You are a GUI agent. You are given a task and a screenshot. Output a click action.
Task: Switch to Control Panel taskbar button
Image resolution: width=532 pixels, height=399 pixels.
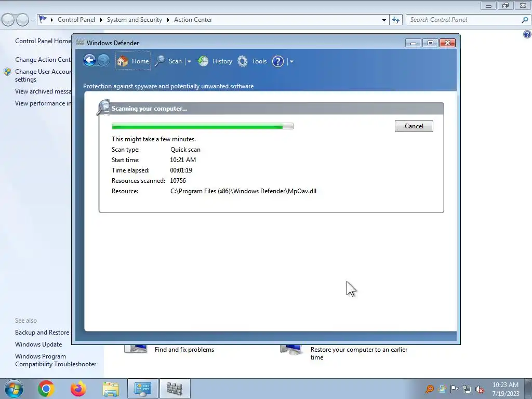(143, 389)
